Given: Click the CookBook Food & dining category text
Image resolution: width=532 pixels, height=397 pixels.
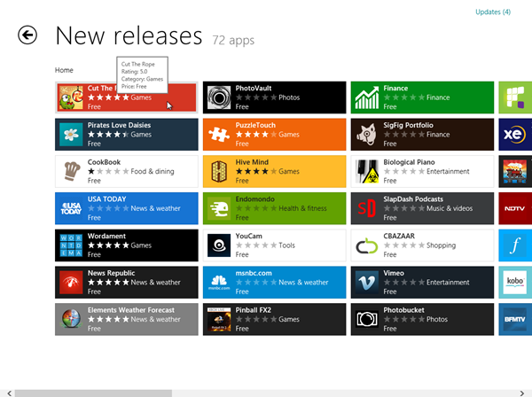Looking at the screenshot, I should pyautogui.click(x=153, y=172).
